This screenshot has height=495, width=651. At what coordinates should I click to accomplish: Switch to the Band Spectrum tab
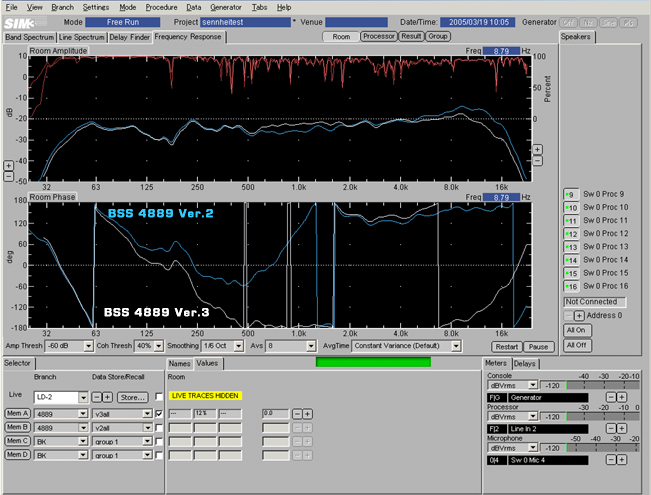(x=29, y=37)
